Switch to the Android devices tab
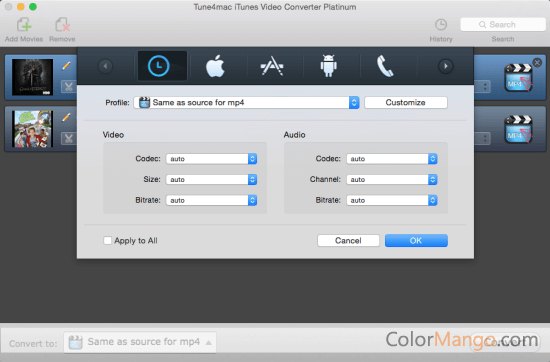Image resolution: width=550 pixels, height=362 pixels. point(329,66)
